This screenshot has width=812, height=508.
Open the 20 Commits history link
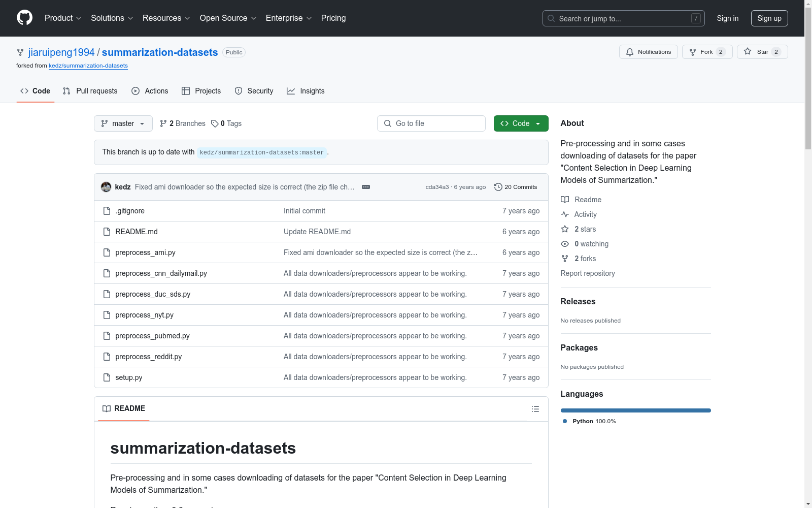tap(516, 187)
